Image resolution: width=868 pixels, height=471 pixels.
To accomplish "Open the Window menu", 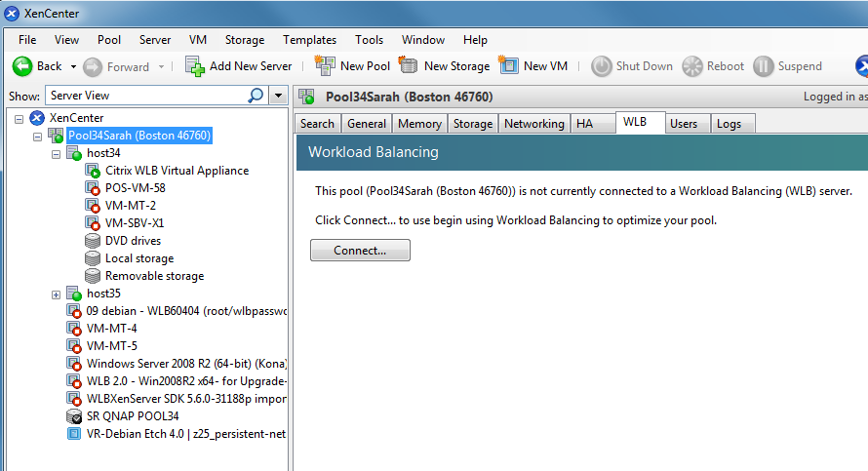I will [423, 40].
